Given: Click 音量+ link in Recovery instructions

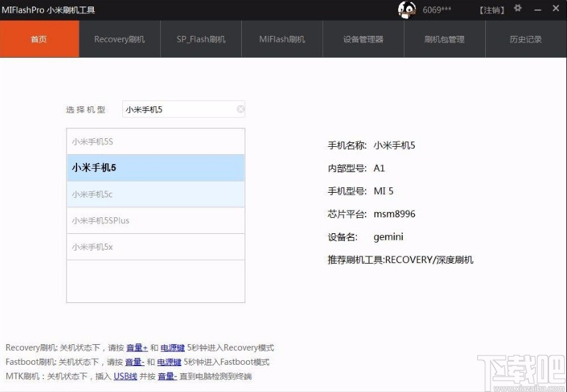Looking at the screenshot, I should (137, 347).
